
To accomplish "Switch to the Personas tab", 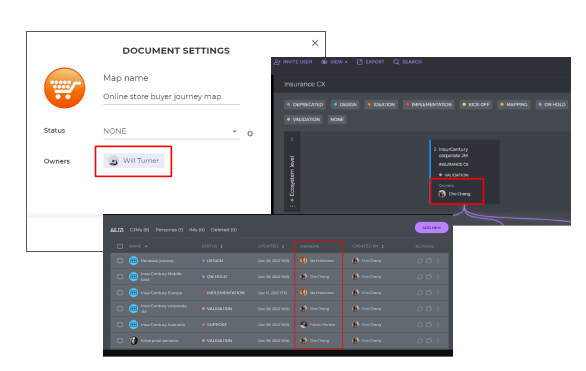I will (169, 230).
